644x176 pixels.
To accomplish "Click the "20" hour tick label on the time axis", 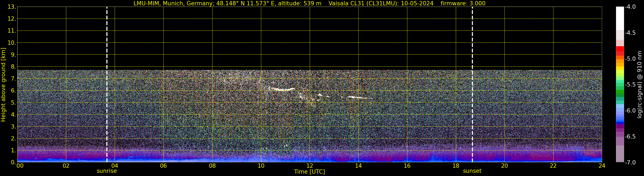I will [505, 166].
